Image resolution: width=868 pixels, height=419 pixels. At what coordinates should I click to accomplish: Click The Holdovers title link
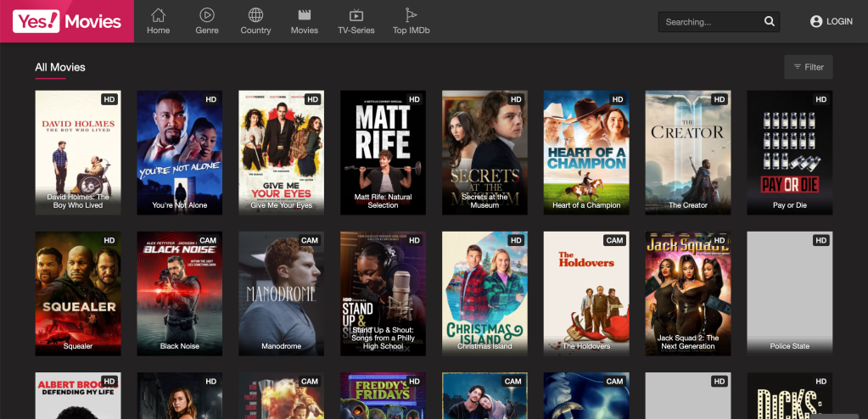(586, 346)
